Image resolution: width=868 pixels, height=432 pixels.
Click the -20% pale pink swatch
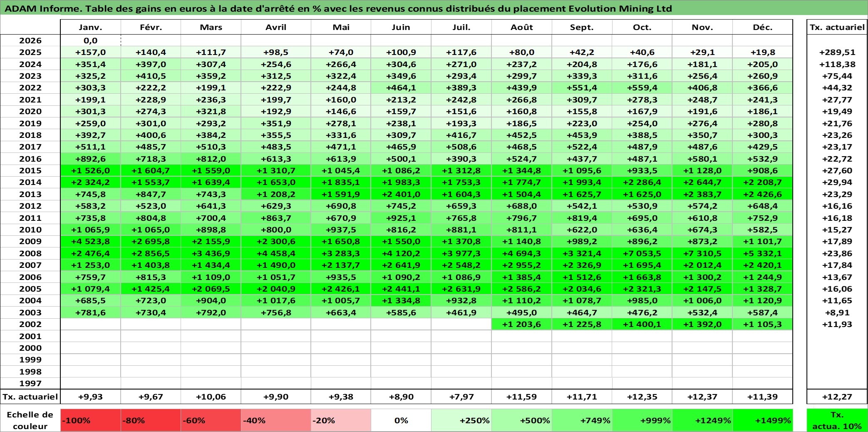341,420
